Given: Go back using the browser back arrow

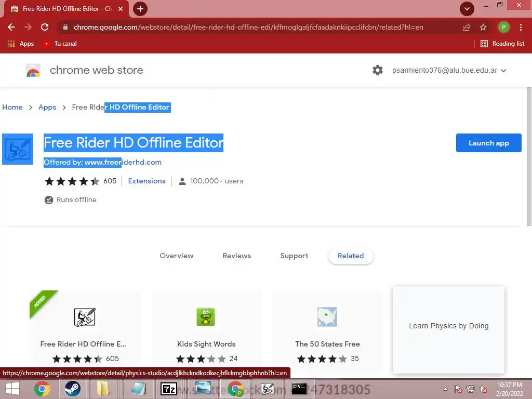Looking at the screenshot, I should pyautogui.click(x=11, y=27).
